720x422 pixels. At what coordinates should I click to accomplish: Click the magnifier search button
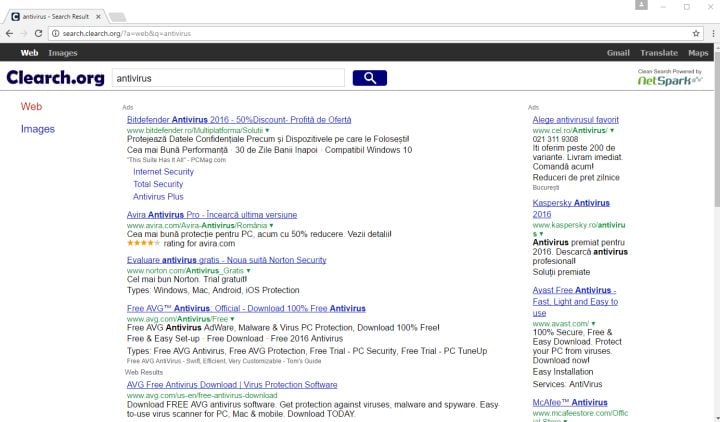click(370, 78)
